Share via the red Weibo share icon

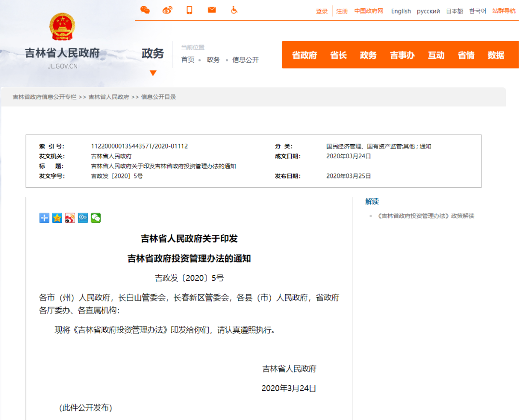click(70, 218)
